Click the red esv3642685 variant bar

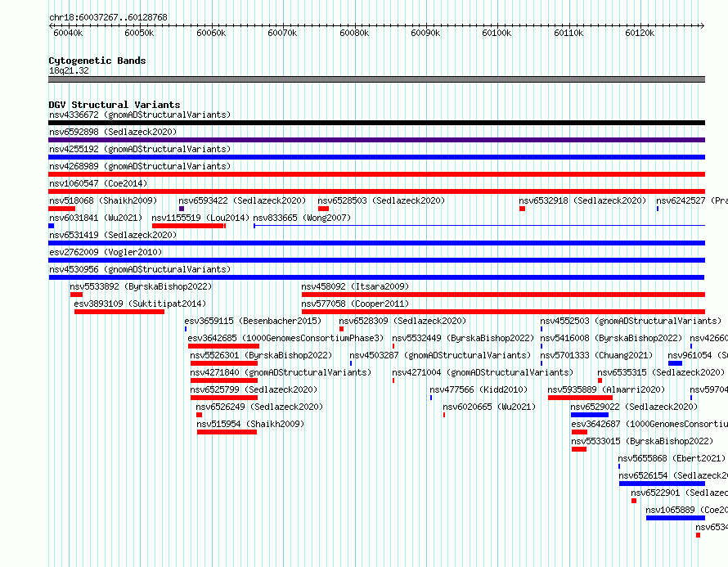pyautogui.click(x=224, y=346)
